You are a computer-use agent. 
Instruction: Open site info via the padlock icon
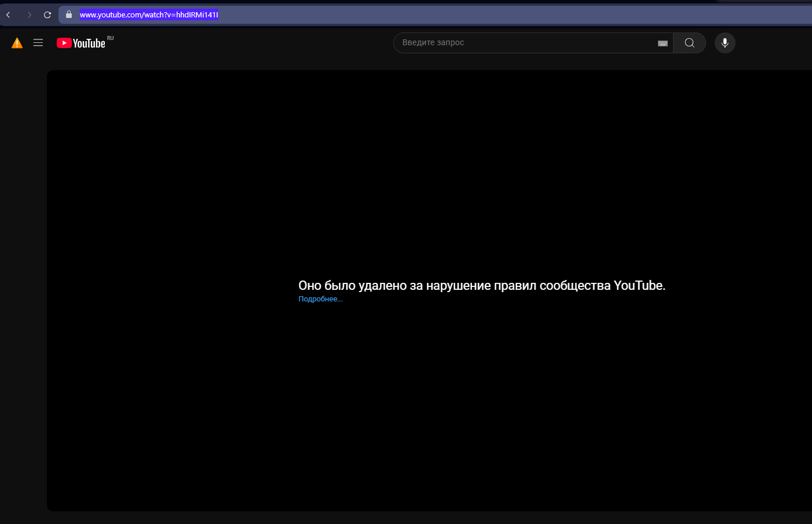(69, 14)
